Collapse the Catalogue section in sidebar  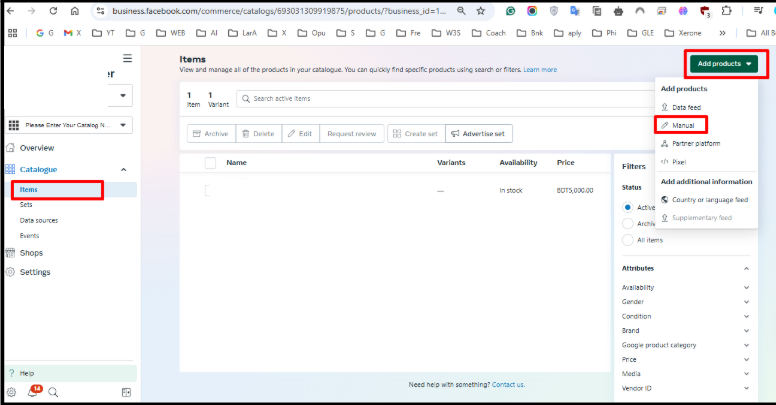point(123,170)
